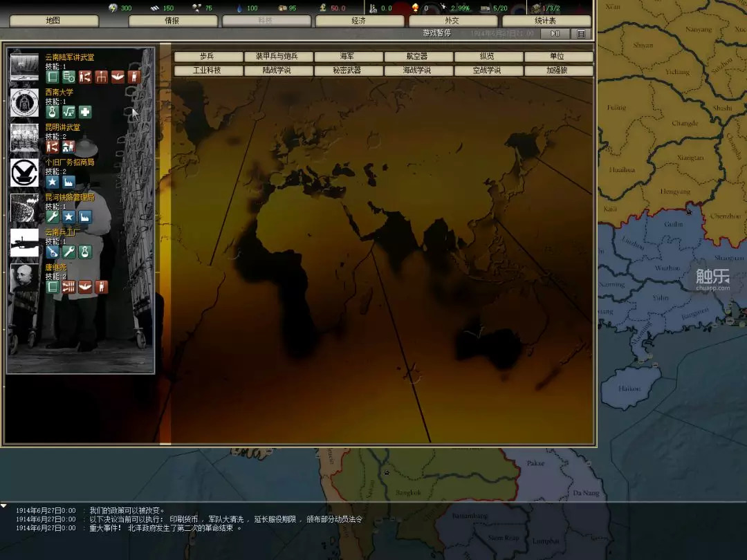
Task: Click the flask skill icon under 云南兵工厂
Action: pyautogui.click(x=85, y=252)
